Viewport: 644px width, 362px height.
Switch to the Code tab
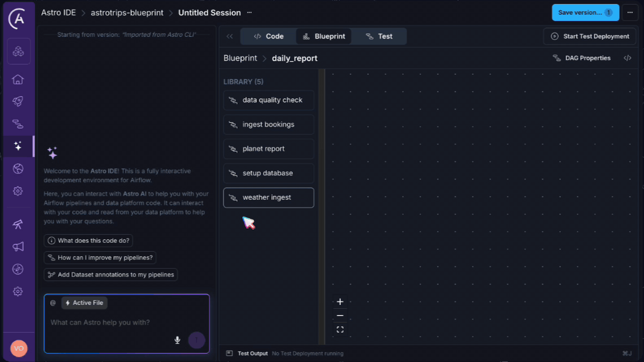[268, 36]
